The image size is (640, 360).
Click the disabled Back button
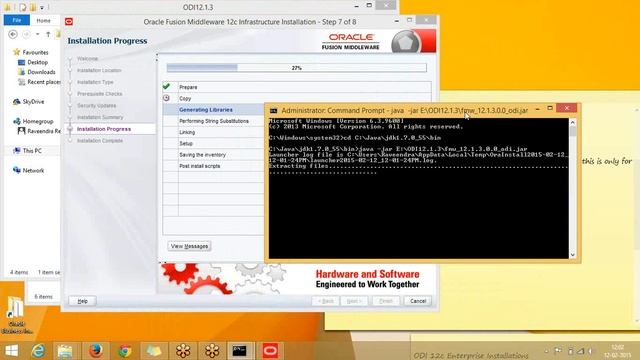pyautogui.click(x=326, y=301)
